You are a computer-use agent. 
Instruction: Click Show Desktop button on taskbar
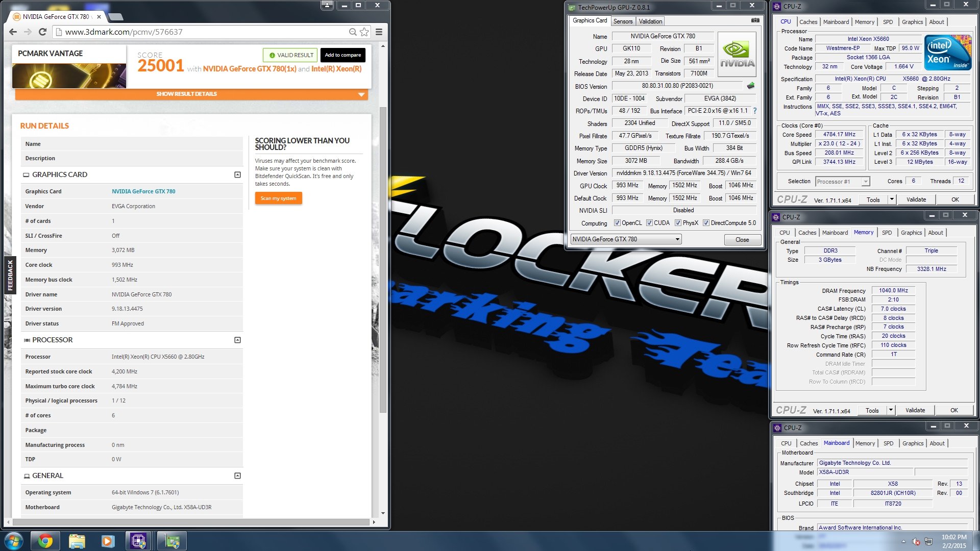[976, 541]
